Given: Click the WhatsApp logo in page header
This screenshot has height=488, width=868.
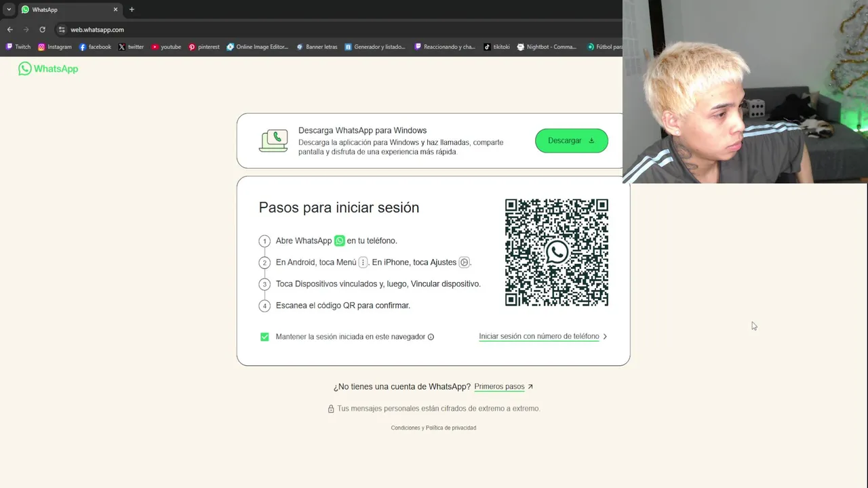Looking at the screenshot, I should pos(48,68).
